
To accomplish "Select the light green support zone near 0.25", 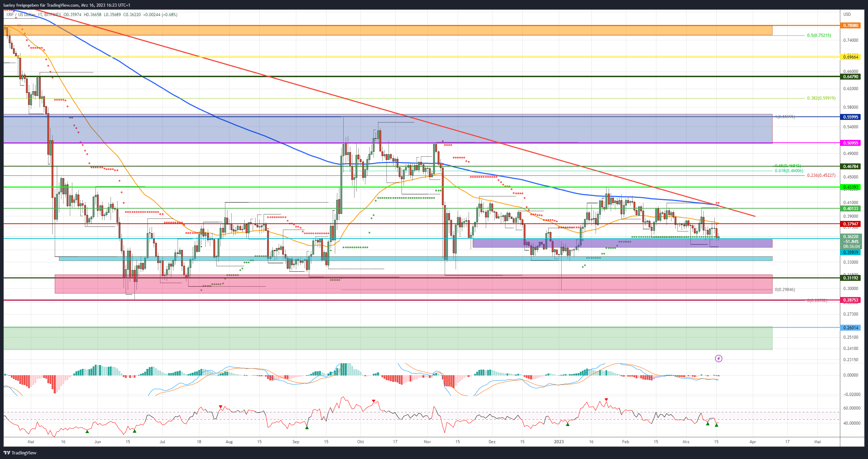I will coord(388,338).
